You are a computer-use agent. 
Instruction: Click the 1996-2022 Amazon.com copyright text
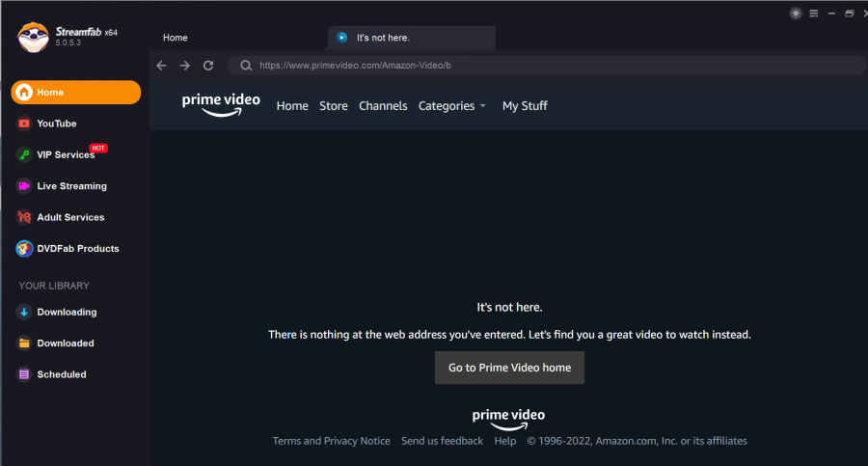637,441
